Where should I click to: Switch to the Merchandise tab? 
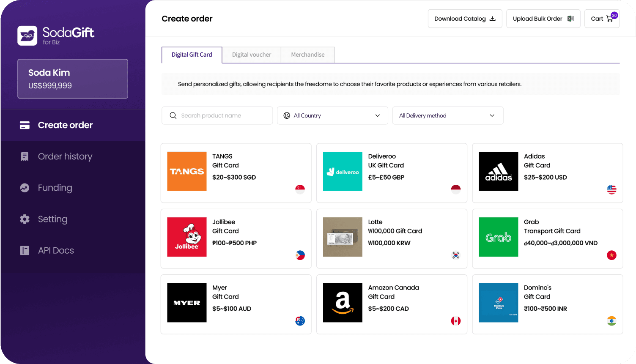point(308,55)
